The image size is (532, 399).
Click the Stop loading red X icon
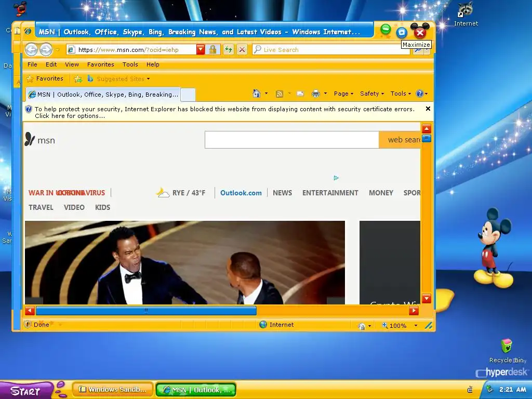[242, 50]
